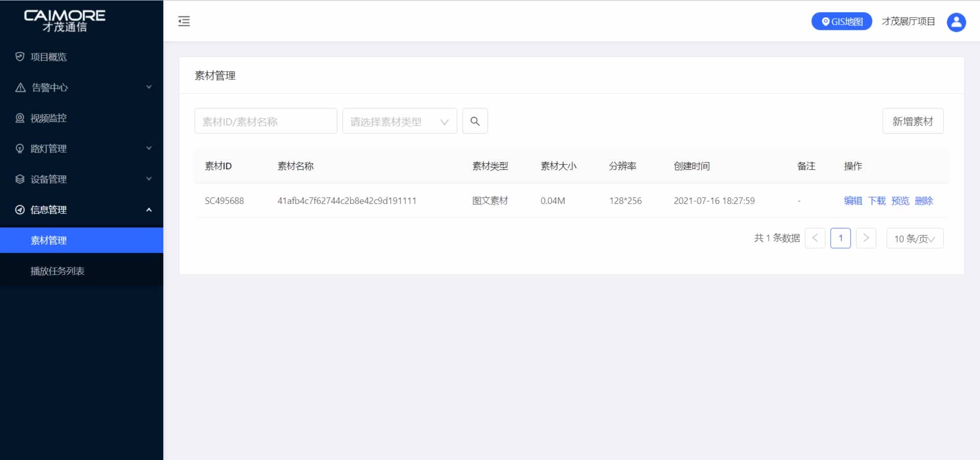Select the 视频监控 video monitoring camera icon
980x460 pixels.
[19, 118]
